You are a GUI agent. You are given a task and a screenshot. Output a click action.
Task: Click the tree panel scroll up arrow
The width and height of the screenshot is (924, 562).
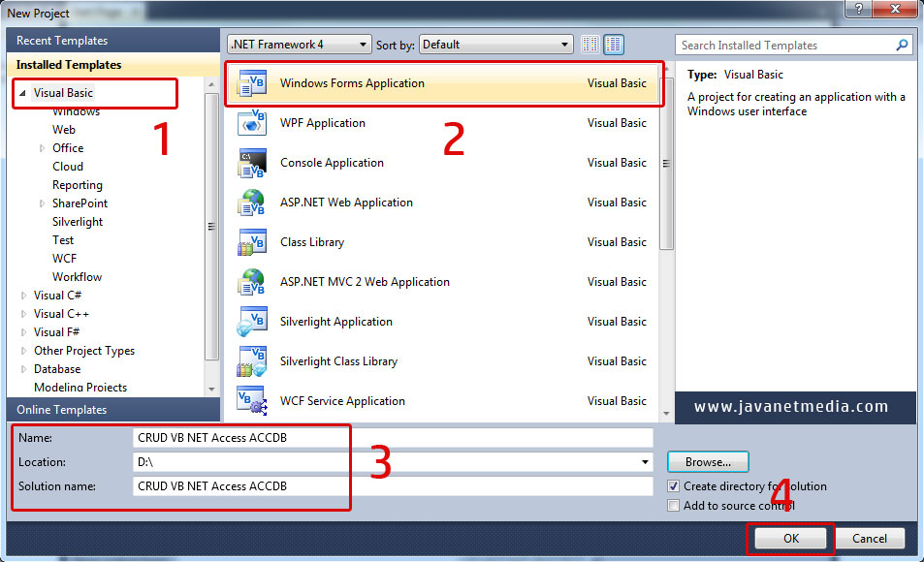pyautogui.click(x=211, y=85)
